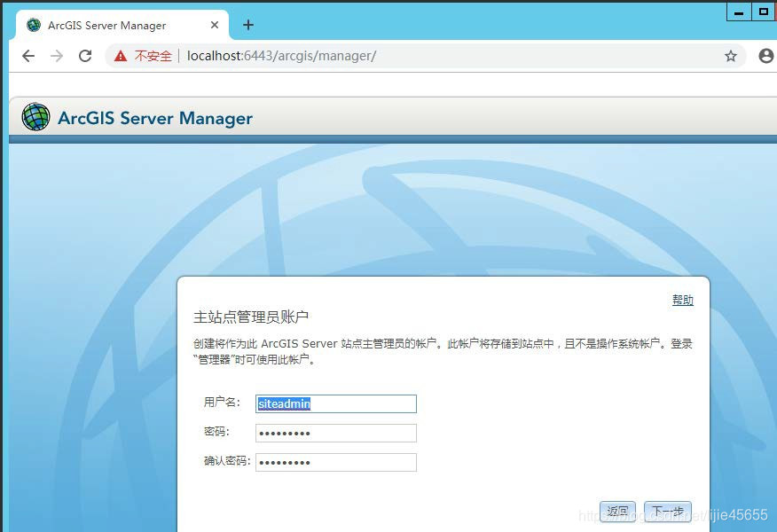777x532 pixels.
Task: Click the ArcGIS Server Manager header title
Action: [x=155, y=119]
